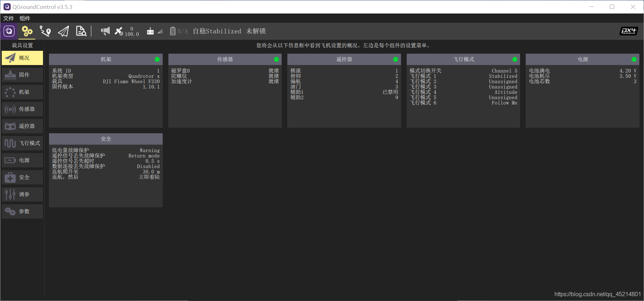Screen dimensions: 644x301
Task: Open 参数 parameters page
Action: coord(22,211)
